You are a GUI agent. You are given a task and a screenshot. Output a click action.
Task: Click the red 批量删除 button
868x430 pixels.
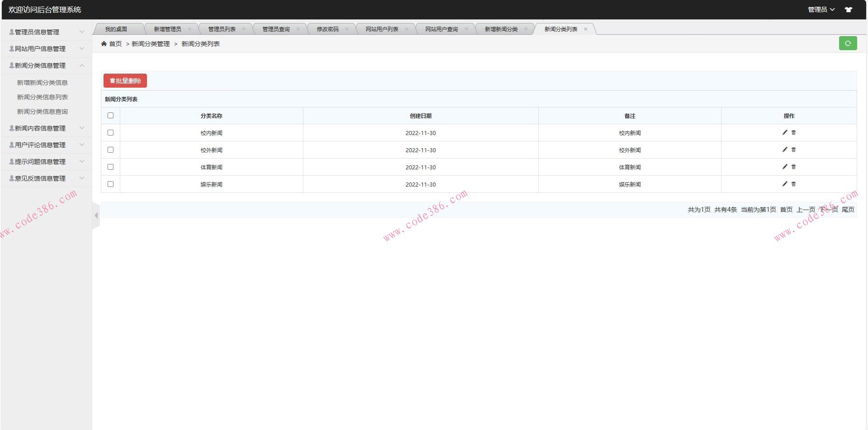125,81
